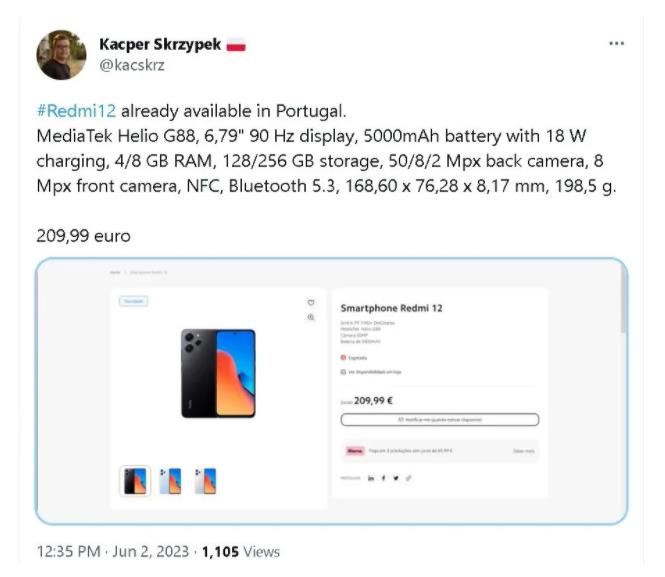
Task: Click the Saber mais link in Klarna banner
Action: pos(524,451)
